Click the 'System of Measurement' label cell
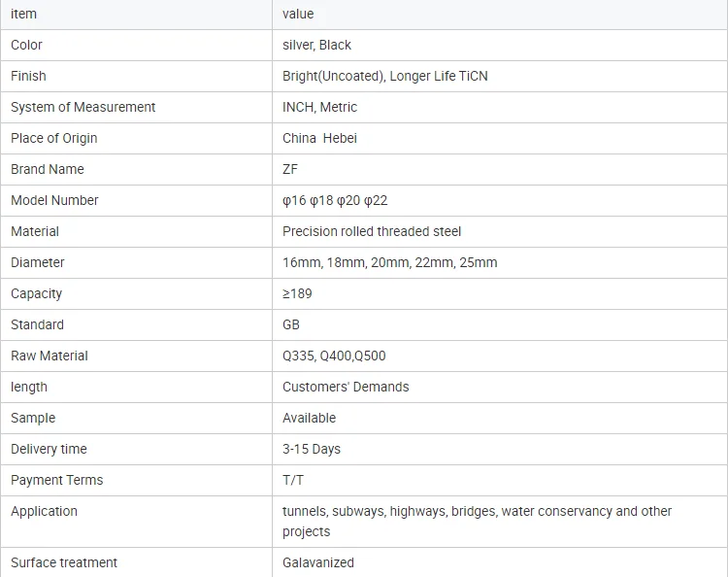Viewport: 728px width, 577px height. (83, 107)
